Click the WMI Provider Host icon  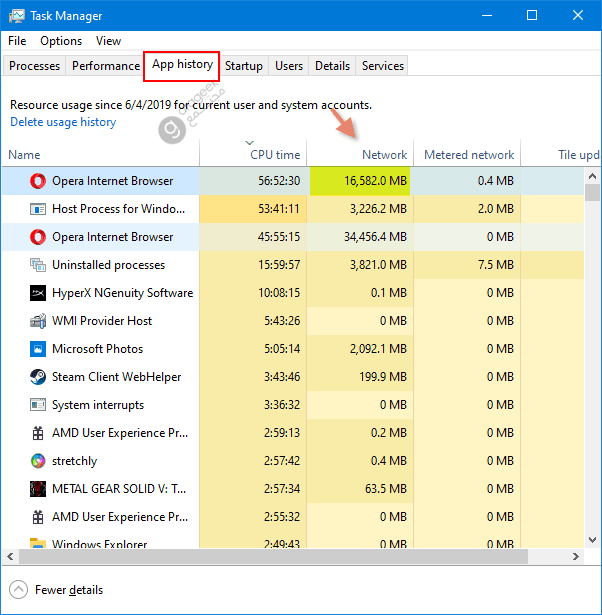tap(38, 321)
